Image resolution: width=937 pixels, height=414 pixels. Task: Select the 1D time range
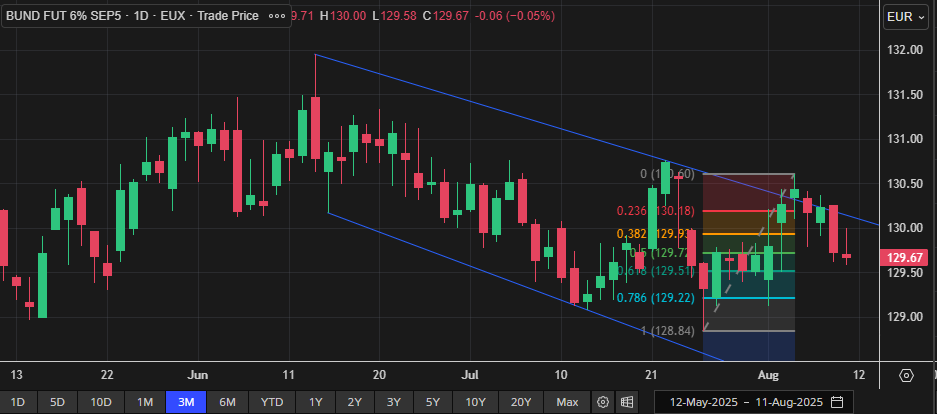pos(18,402)
